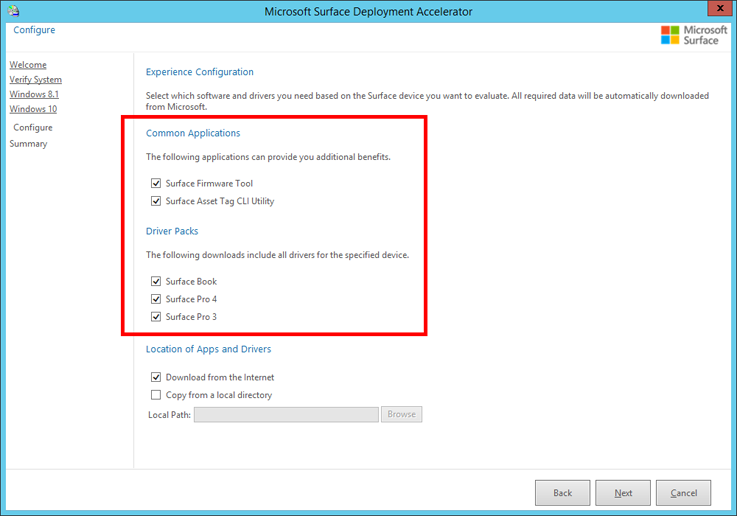Click the Local Path input field
This screenshot has width=737, height=516.
(286, 414)
